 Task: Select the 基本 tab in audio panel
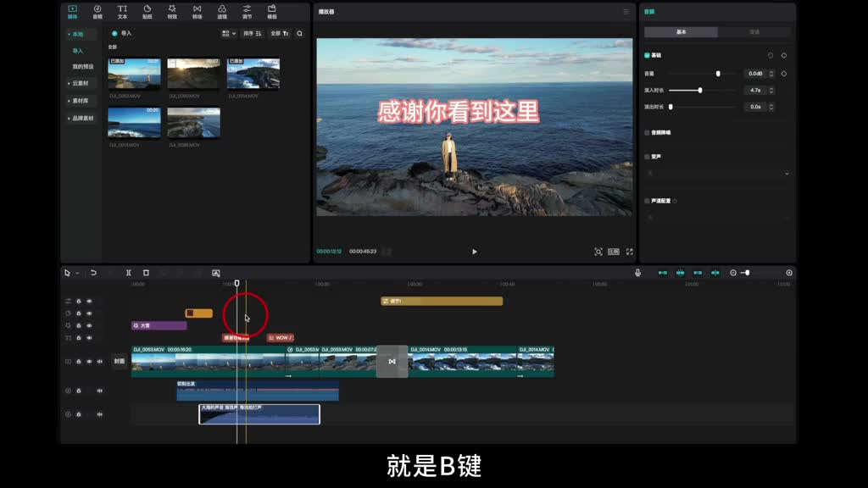[681, 32]
